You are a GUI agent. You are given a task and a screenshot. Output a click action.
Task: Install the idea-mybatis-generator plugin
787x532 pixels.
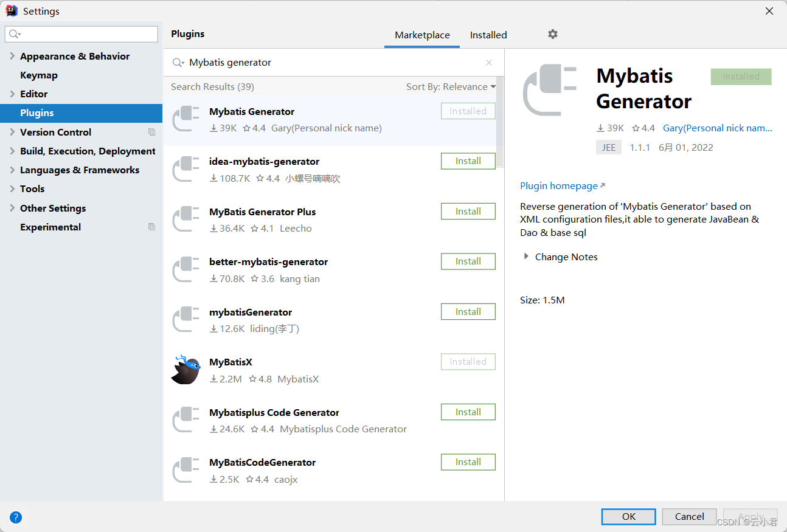(468, 161)
